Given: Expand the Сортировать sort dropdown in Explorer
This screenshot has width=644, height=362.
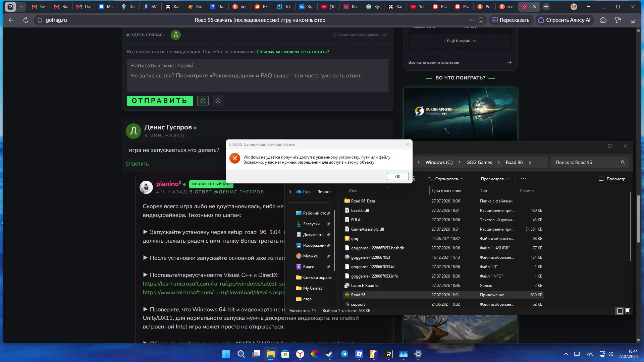Looking at the screenshot, I should coord(445,179).
